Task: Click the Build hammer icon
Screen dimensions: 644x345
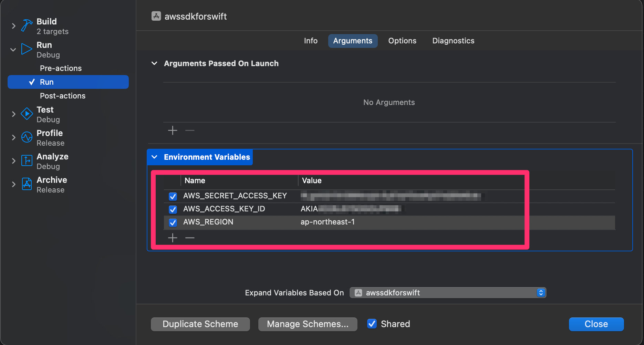Action: pos(27,26)
